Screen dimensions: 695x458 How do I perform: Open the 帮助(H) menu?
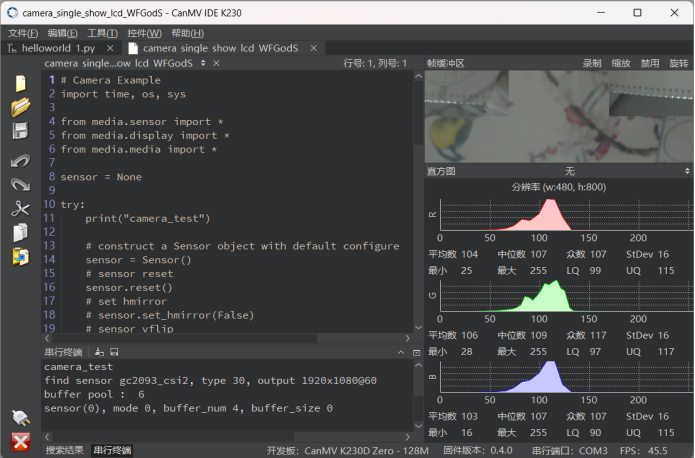[187, 33]
